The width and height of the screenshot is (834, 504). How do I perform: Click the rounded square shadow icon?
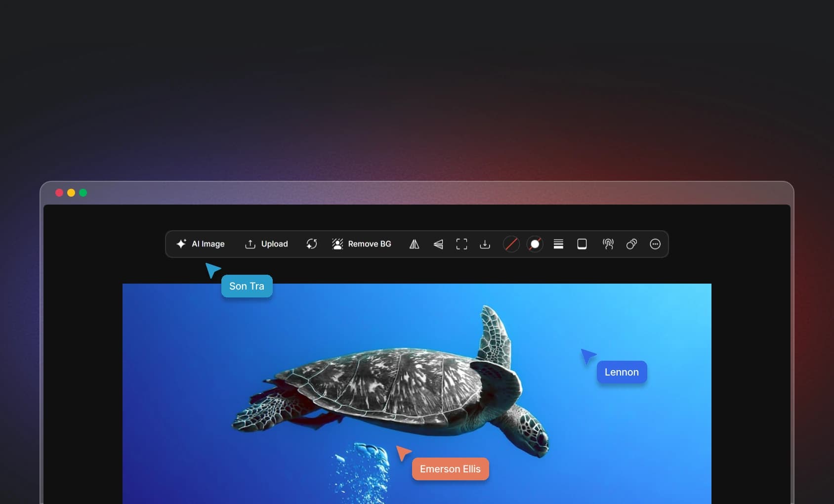click(x=582, y=244)
